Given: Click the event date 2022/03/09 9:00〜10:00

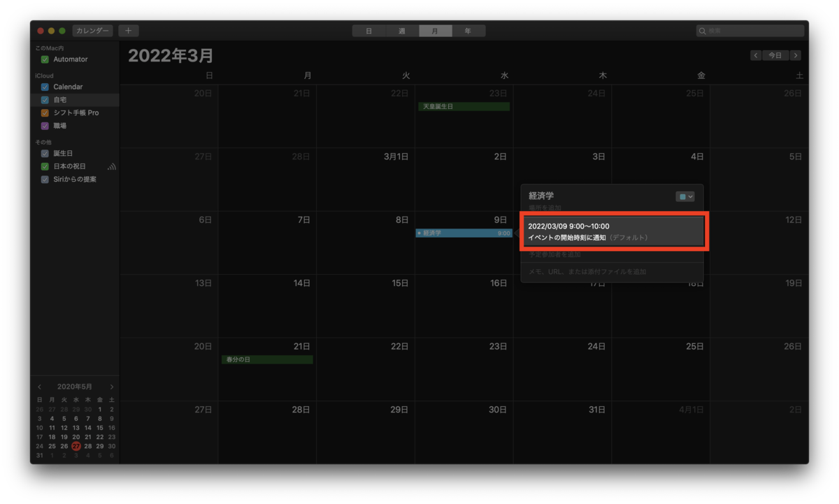Looking at the screenshot, I should (x=568, y=226).
